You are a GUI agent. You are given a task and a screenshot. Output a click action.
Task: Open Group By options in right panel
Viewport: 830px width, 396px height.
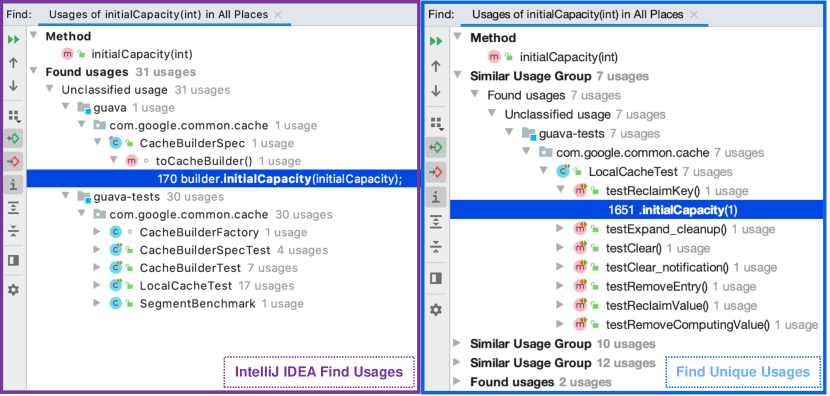tap(437, 123)
